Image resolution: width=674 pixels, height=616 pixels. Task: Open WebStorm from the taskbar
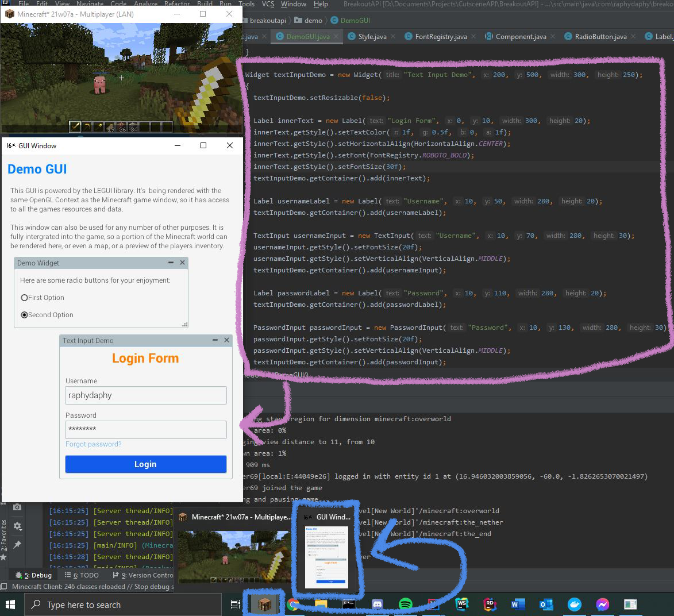461,605
